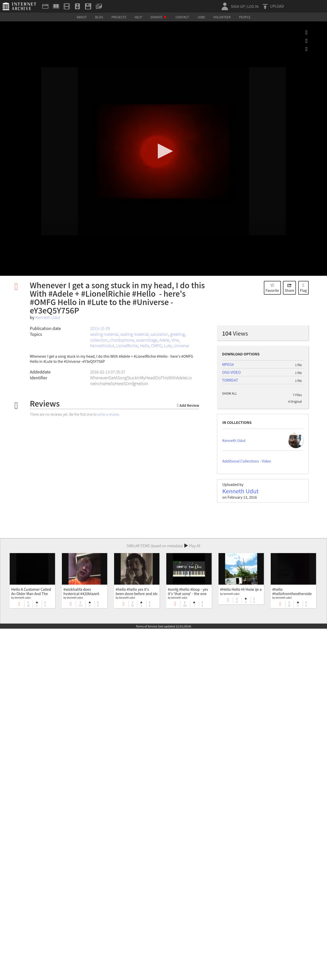The image size is (327, 980).
Task: Download the OGG VIDEO file
Action: [231, 372]
